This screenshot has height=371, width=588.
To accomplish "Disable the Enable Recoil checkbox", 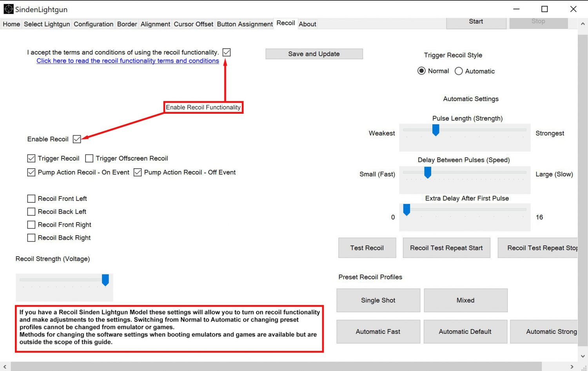I will tap(77, 139).
